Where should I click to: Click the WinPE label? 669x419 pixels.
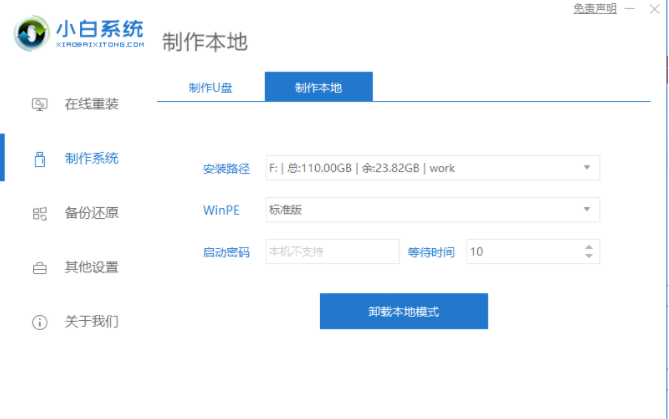pos(221,210)
